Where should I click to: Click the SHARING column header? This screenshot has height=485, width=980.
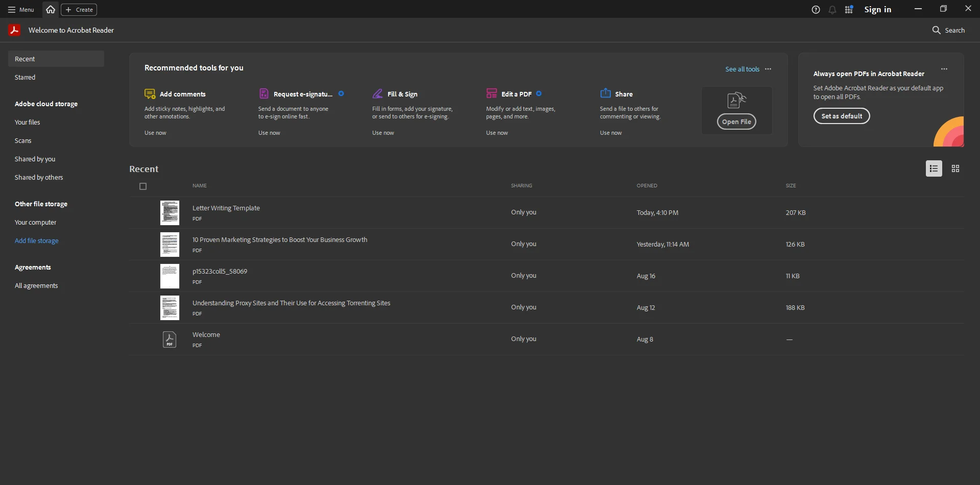click(521, 186)
